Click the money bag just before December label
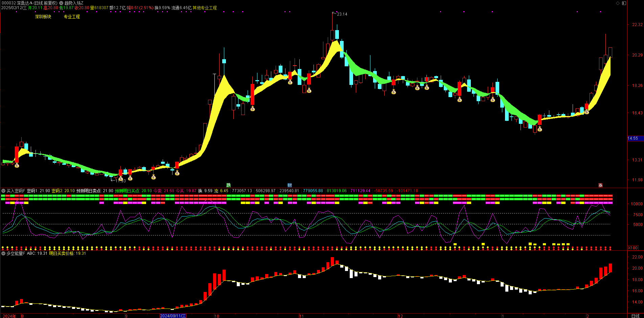 tap(393, 92)
